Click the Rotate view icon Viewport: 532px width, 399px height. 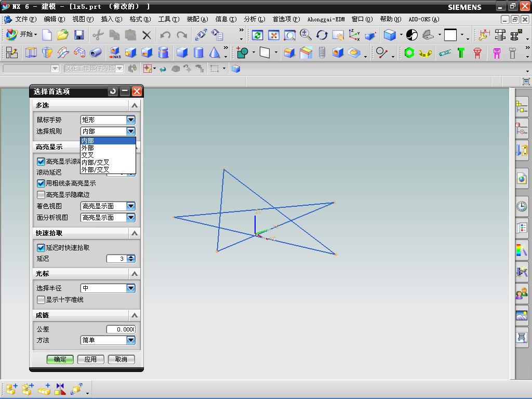pyautogui.click(x=322, y=35)
